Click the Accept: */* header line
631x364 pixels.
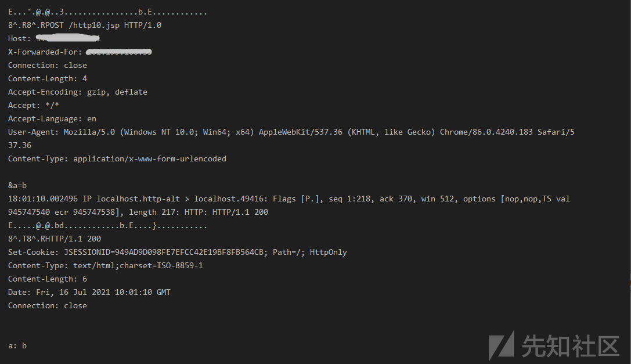pos(34,105)
